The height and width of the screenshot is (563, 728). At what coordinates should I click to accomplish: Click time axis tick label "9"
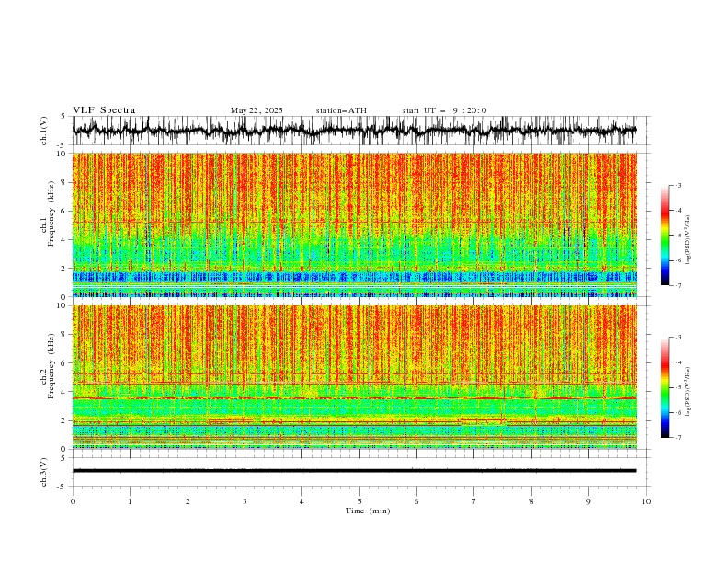(x=588, y=501)
